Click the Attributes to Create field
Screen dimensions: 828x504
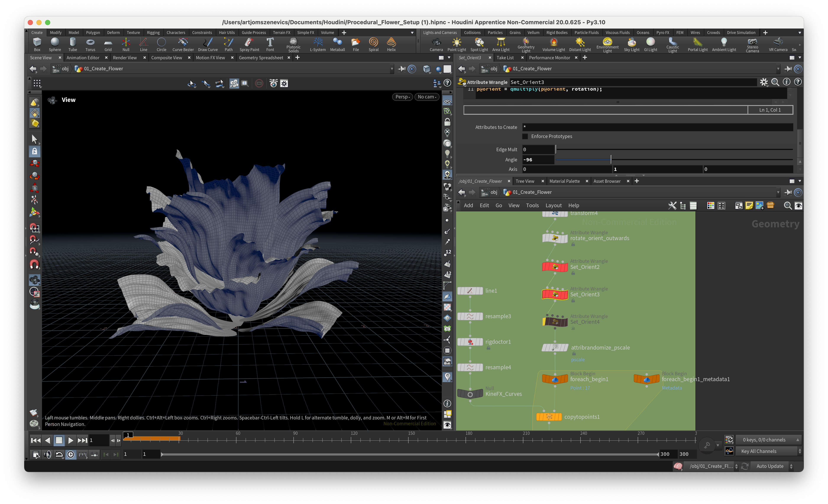tap(657, 127)
